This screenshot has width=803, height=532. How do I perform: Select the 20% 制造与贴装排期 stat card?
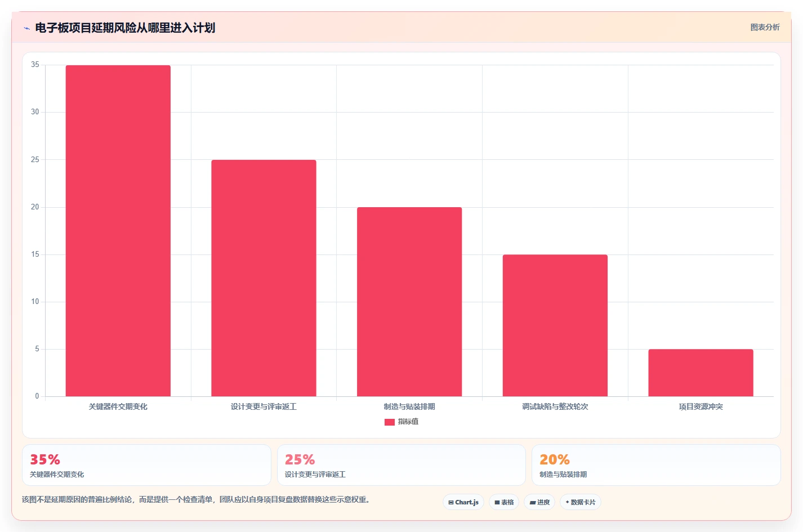click(656, 465)
